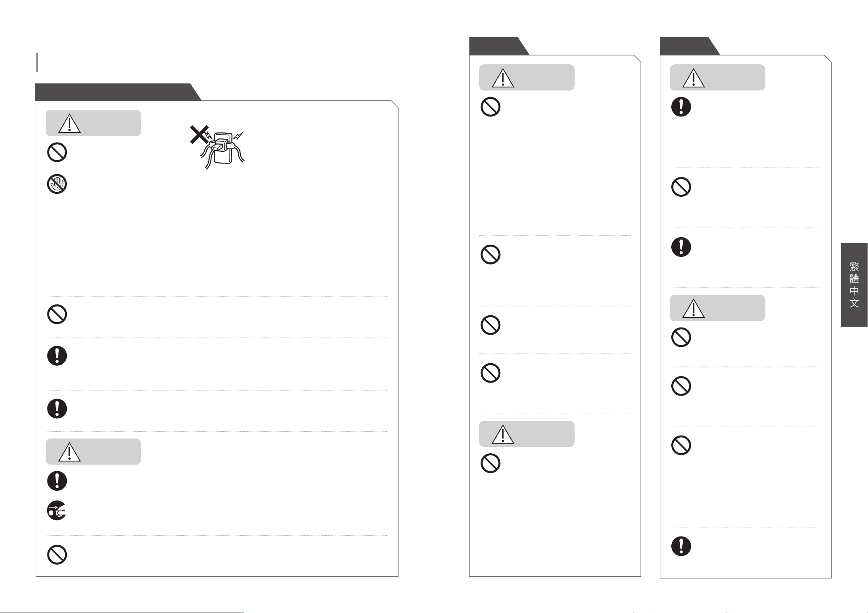
Task: Click the top exclamation icon in the rightmost panel
Action: pyautogui.click(x=681, y=107)
